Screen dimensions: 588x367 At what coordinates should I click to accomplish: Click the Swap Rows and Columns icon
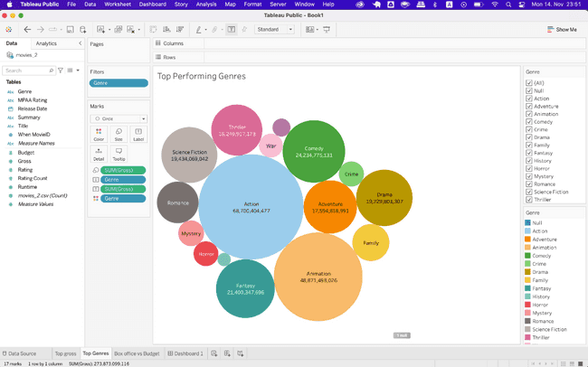153,29
